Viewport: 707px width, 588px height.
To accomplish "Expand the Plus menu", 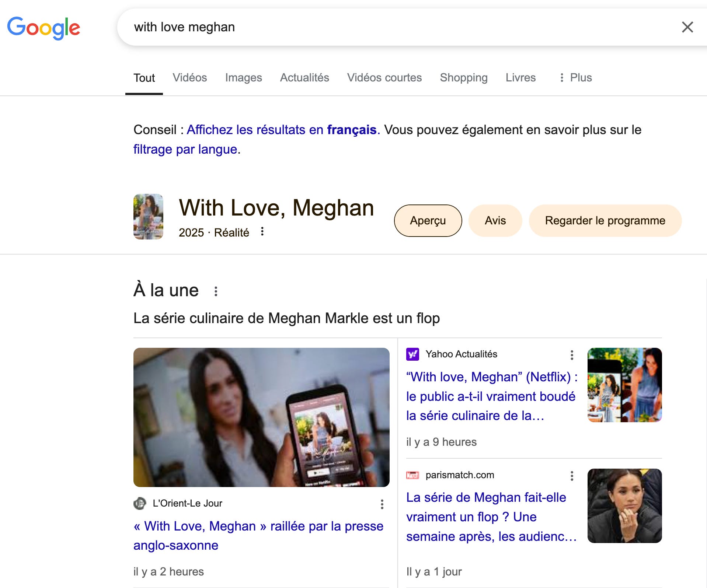I will click(575, 78).
